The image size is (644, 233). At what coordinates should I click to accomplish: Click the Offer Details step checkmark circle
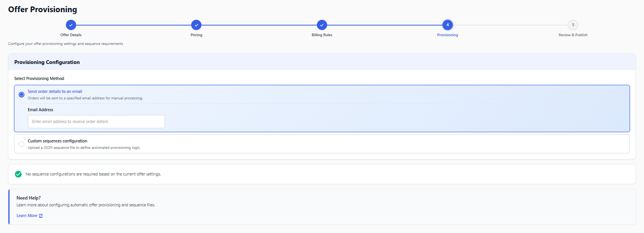71,25
